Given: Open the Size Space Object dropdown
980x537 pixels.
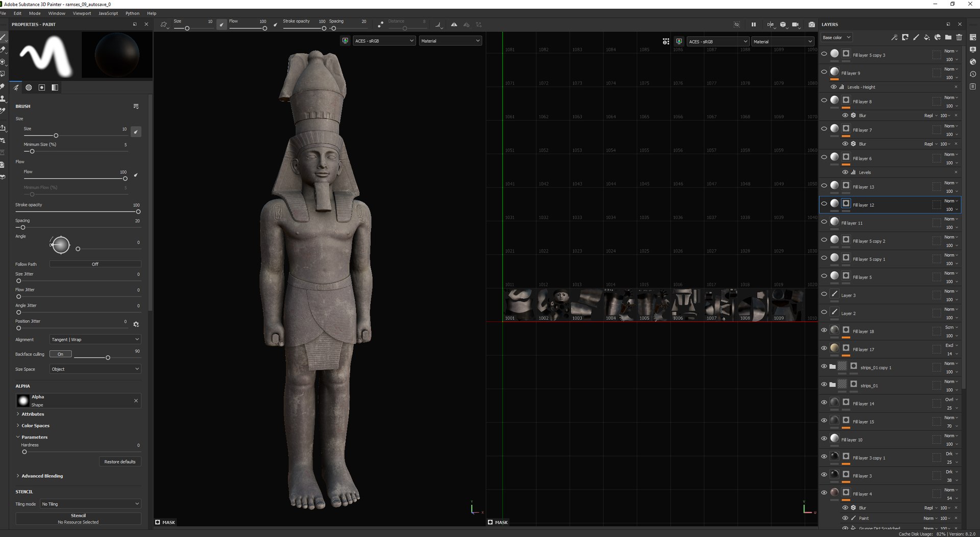Looking at the screenshot, I should pyautogui.click(x=95, y=369).
